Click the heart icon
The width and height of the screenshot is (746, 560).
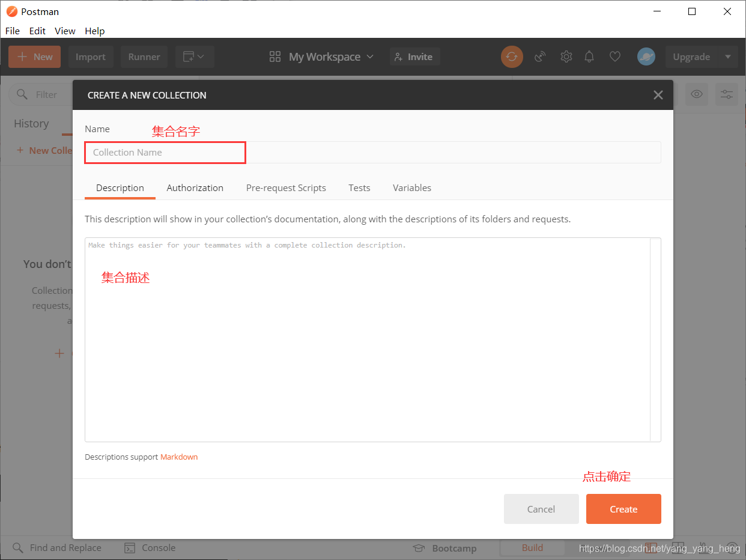614,56
